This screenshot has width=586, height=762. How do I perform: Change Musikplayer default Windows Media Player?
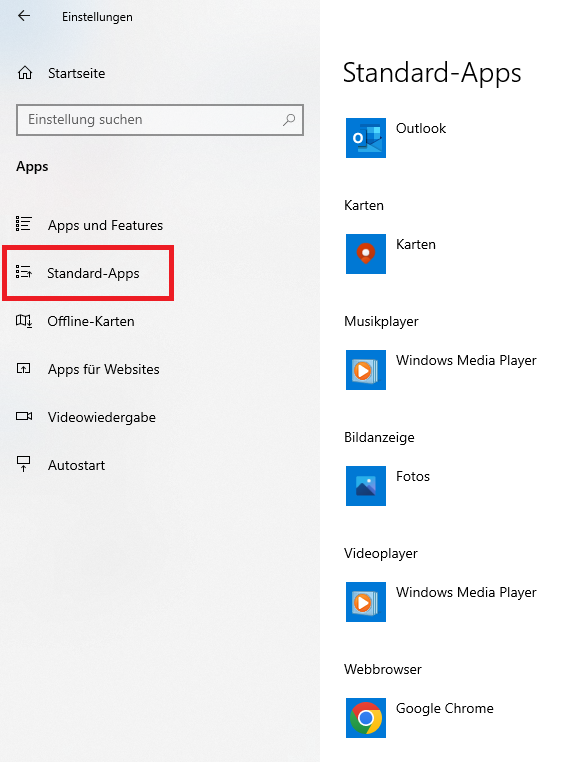(466, 361)
